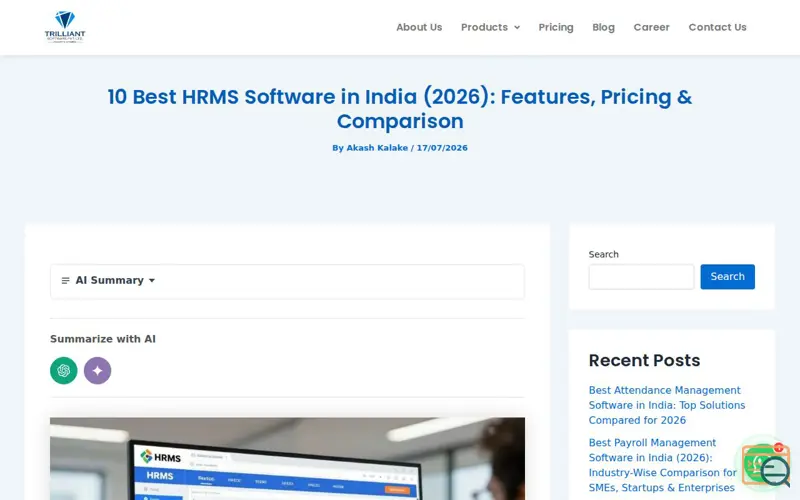Open the Blog section
Viewport: 800px width, 500px height.
603,27
